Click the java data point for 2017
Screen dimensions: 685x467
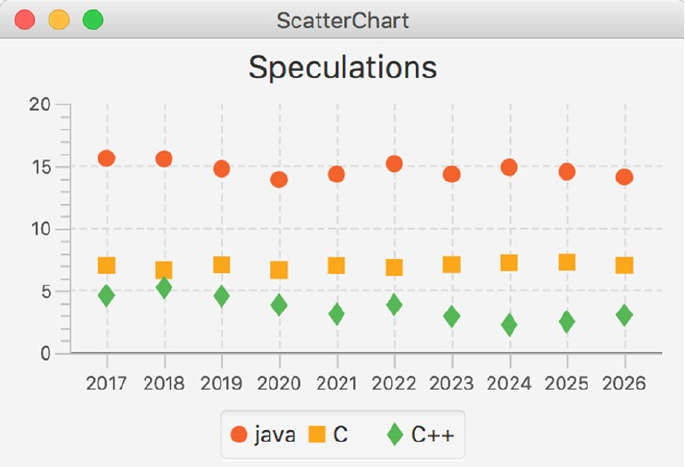coord(107,158)
